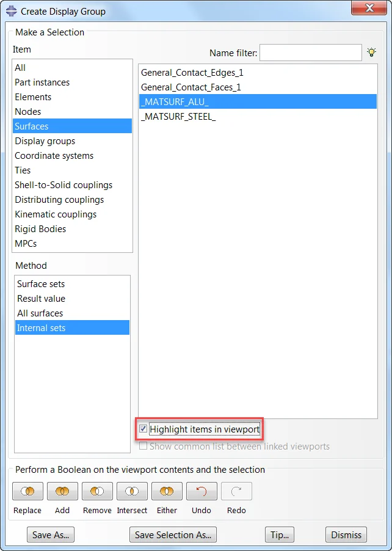Click the Intersect boolean icon
Viewport: 392px width, 551px height.
click(x=132, y=491)
